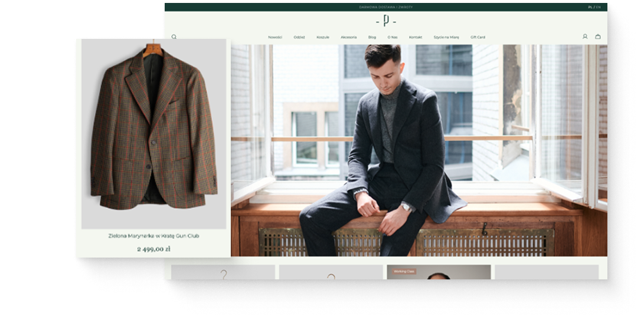The width and height of the screenshot is (644, 323).
Task: Click the Zielona Marynarka w Kratę product title
Action: coord(153,236)
